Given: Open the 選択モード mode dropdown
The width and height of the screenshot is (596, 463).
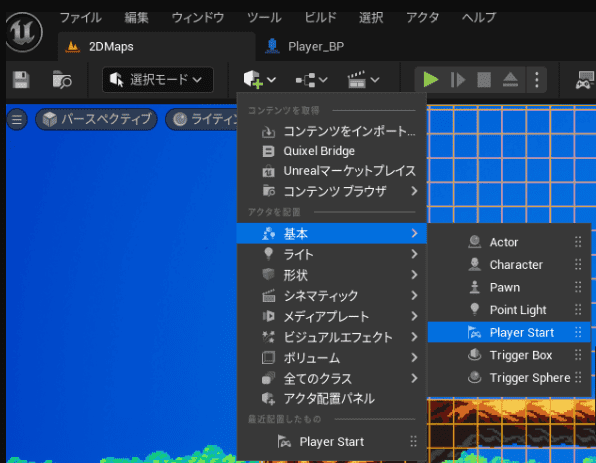Looking at the screenshot, I should click(158, 80).
